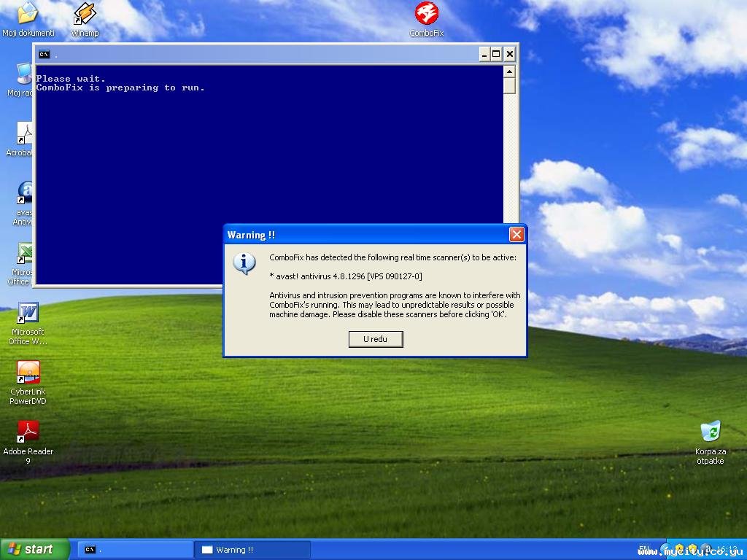
Task: Click the 'Please wait.' console line
Action: pos(71,79)
